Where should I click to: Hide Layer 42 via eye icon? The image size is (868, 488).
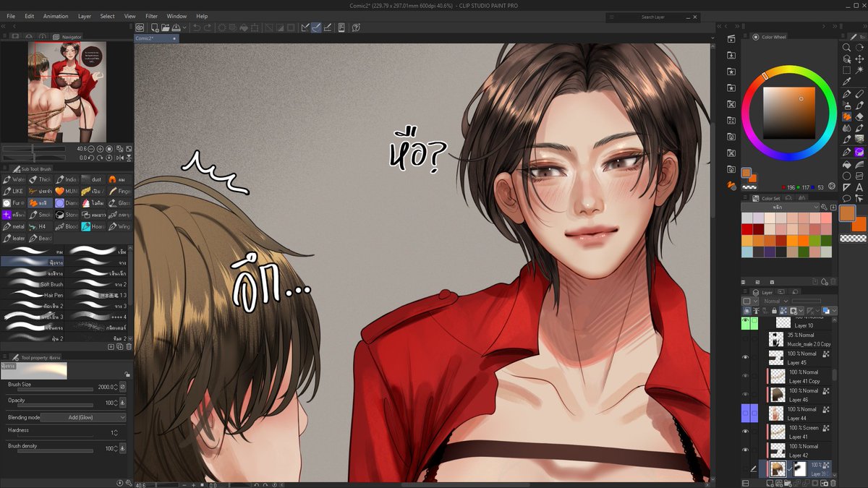tap(746, 450)
